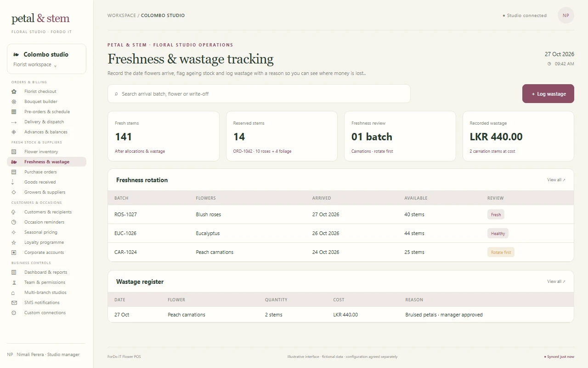Click the Pre-orders & schedule calendar icon

pos(14,112)
